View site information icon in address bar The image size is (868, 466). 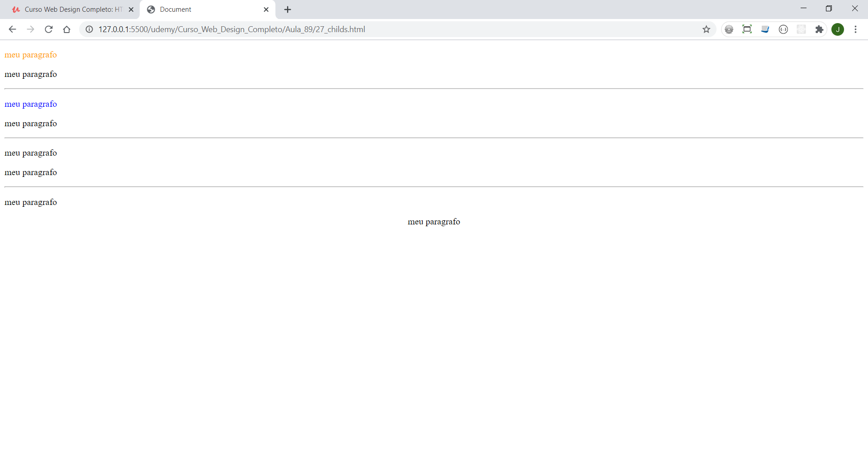pos(90,29)
